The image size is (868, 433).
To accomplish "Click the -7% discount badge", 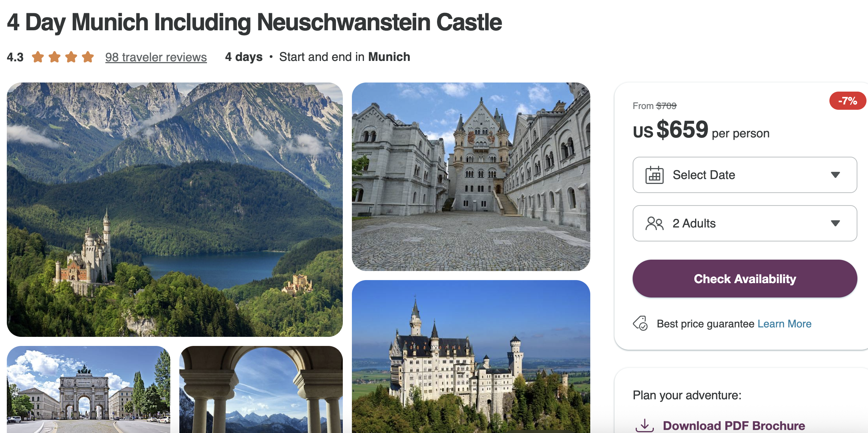I will coord(847,101).
